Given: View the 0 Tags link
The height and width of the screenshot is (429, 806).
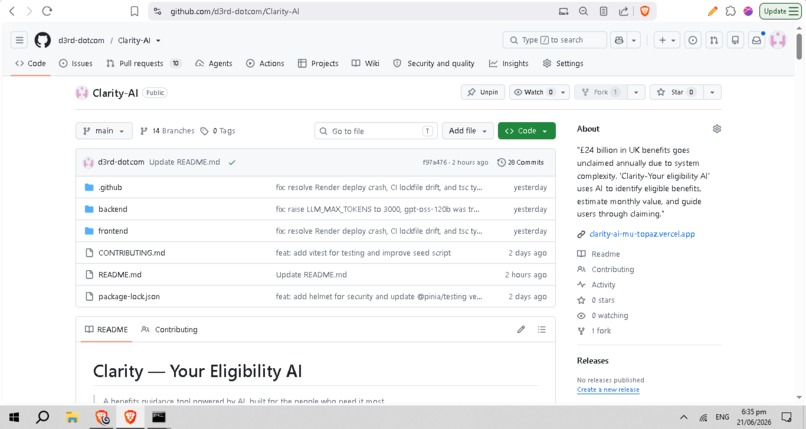Looking at the screenshot, I should tap(218, 131).
